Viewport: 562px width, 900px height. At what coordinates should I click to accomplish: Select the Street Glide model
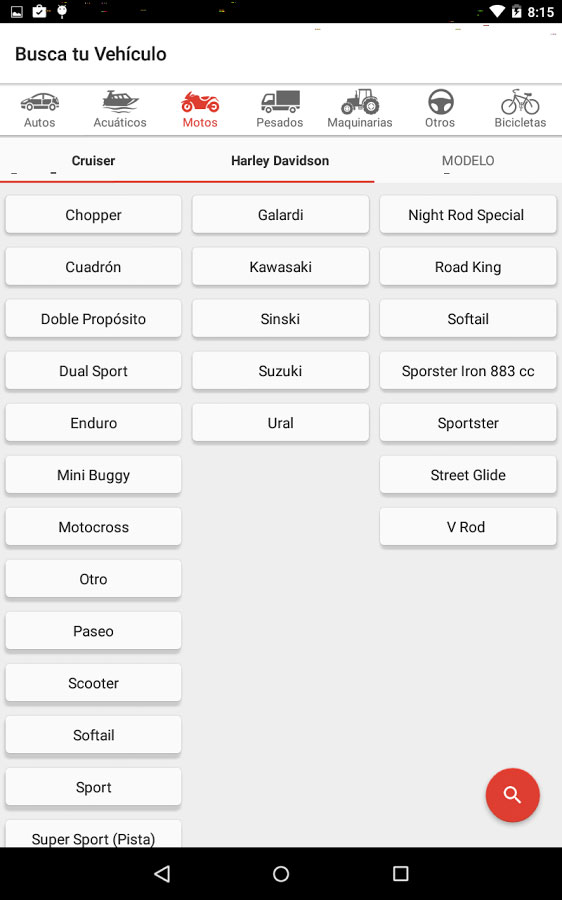tap(468, 475)
